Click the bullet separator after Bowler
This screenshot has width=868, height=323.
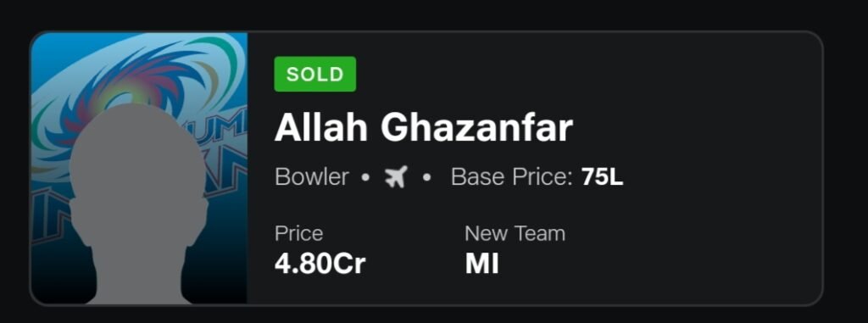(x=365, y=178)
